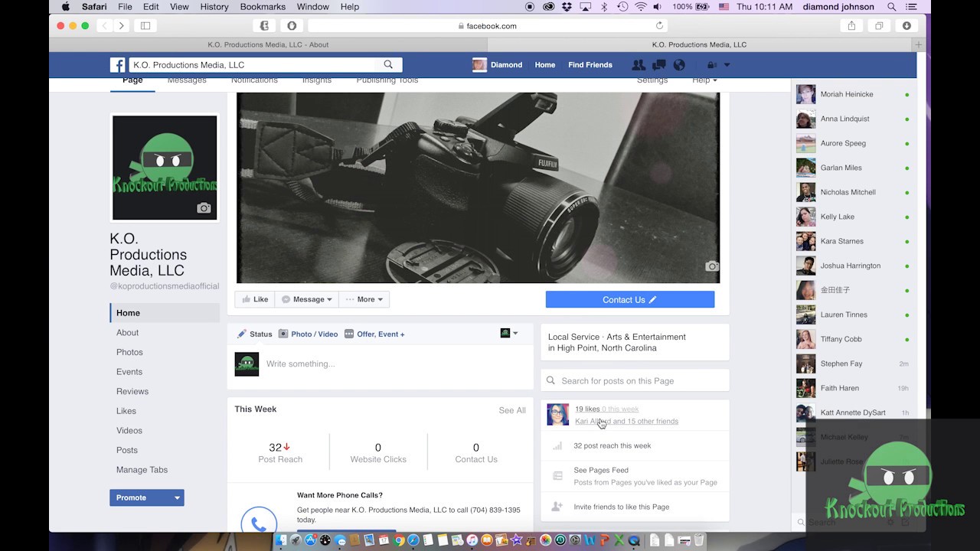Switch to the Insights page tab
The width and height of the screenshot is (980, 551).
click(x=317, y=80)
